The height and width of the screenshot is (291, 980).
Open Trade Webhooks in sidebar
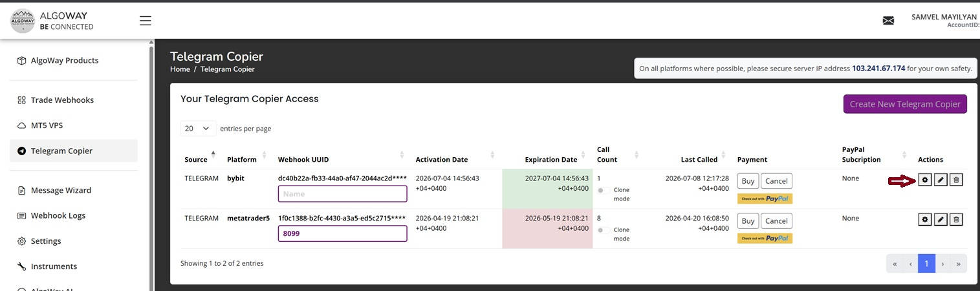[x=62, y=100]
